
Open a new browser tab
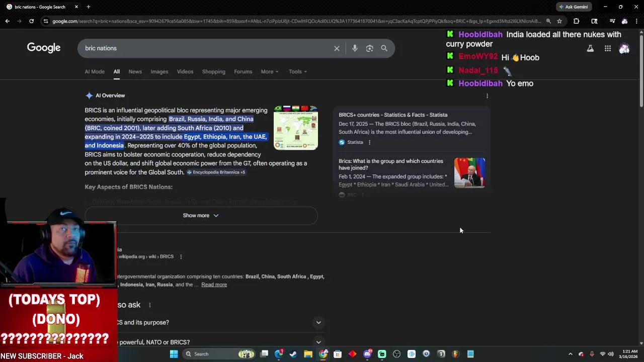pos(88,7)
